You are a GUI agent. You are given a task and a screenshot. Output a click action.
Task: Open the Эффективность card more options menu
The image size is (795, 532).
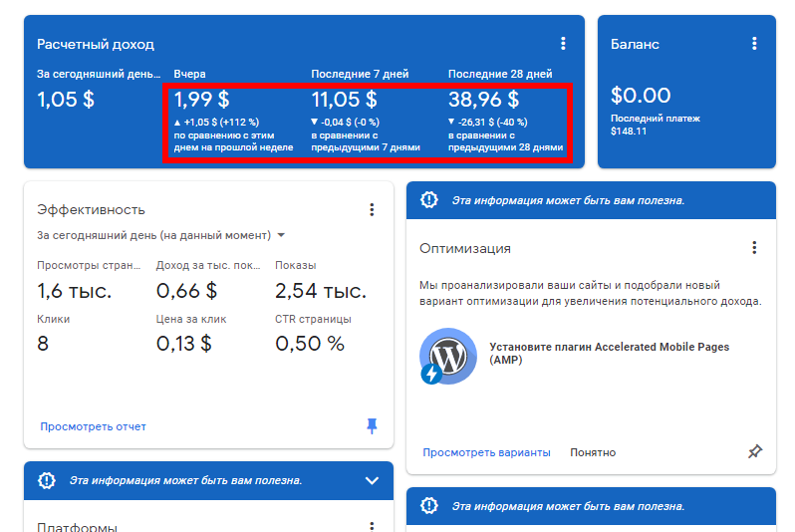coord(372,209)
